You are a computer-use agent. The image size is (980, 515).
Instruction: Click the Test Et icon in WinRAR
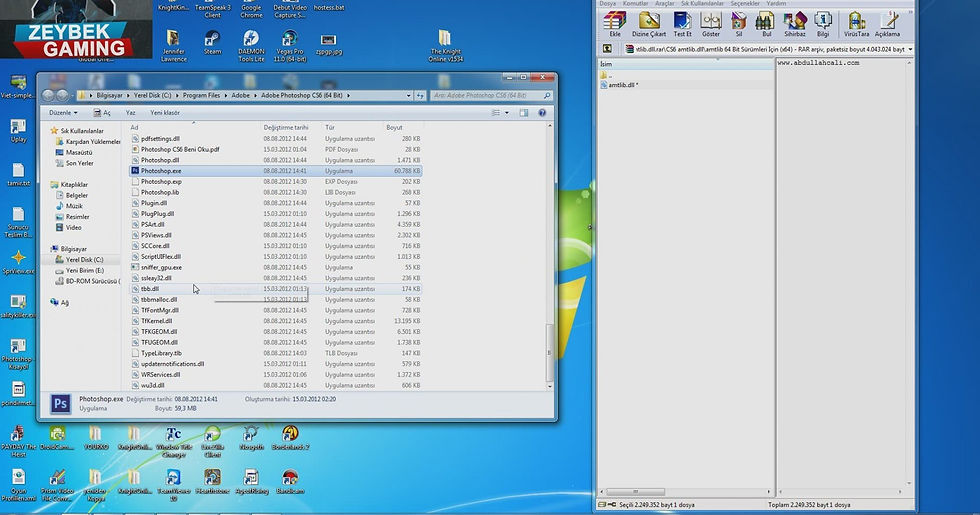click(x=682, y=24)
